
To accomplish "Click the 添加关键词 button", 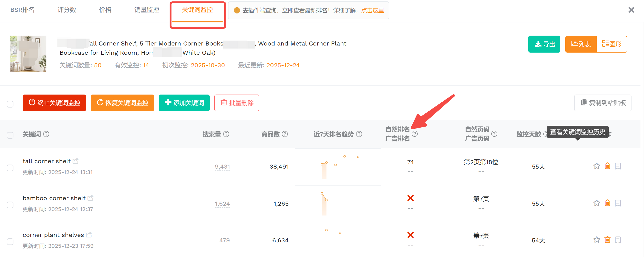I will point(184,103).
